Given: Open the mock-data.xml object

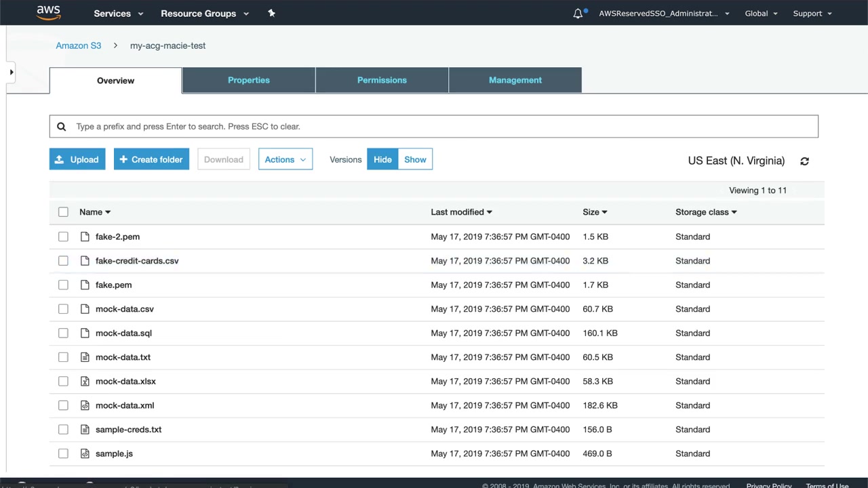Looking at the screenshot, I should 125,405.
